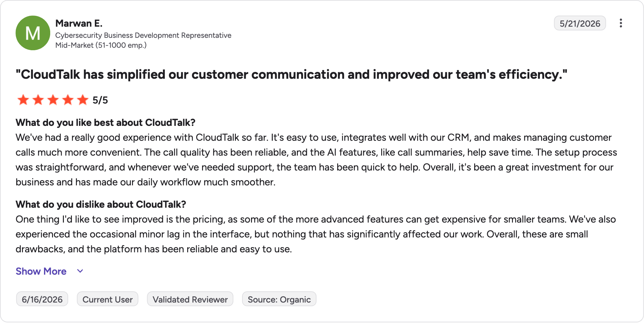Select the 5/21/2026 date badge
Viewport: 644px width, 323px height.
pyautogui.click(x=580, y=23)
